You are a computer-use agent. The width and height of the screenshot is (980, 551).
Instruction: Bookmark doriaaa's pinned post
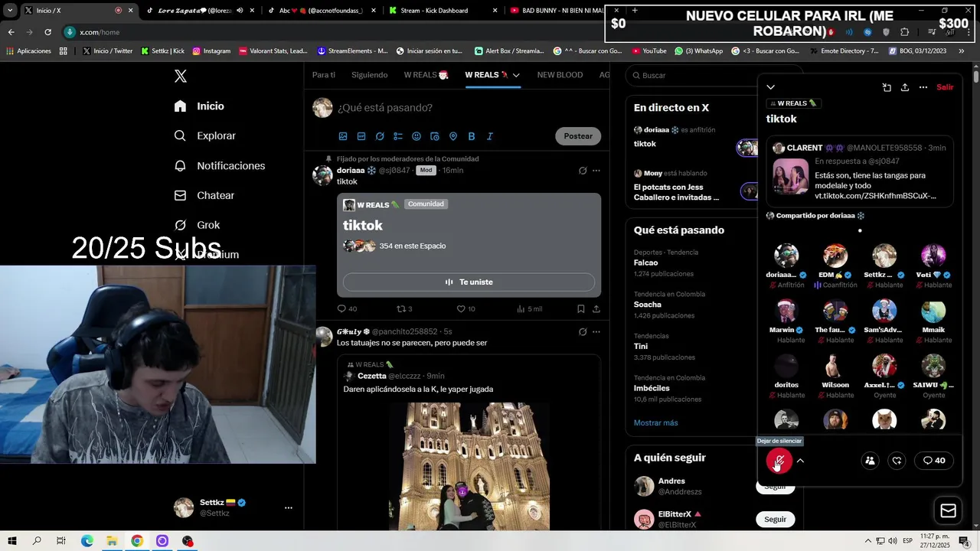[x=580, y=309]
